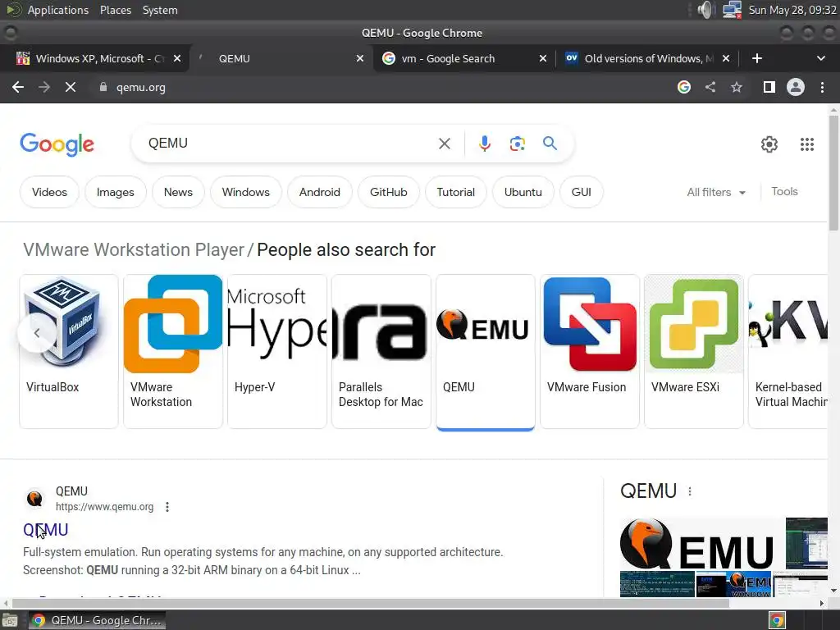This screenshot has height=630, width=840.
Task: Click the QEMU - Google Chrome taskbar button
Action: click(97, 620)
